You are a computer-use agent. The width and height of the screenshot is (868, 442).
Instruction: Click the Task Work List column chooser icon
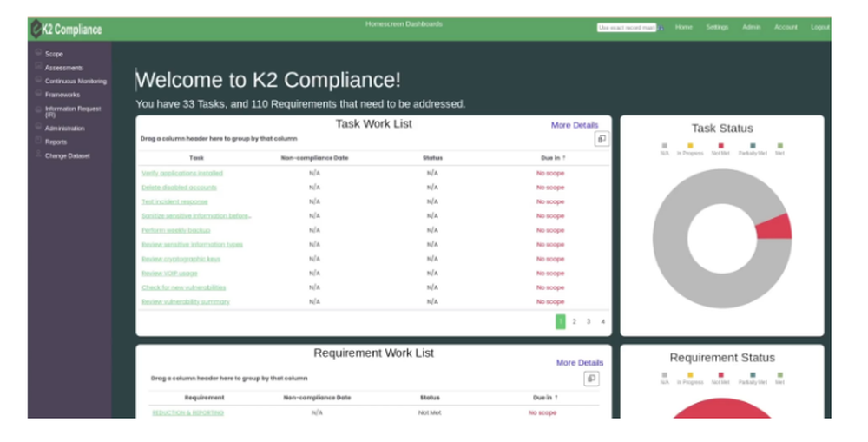coord(602,138)
